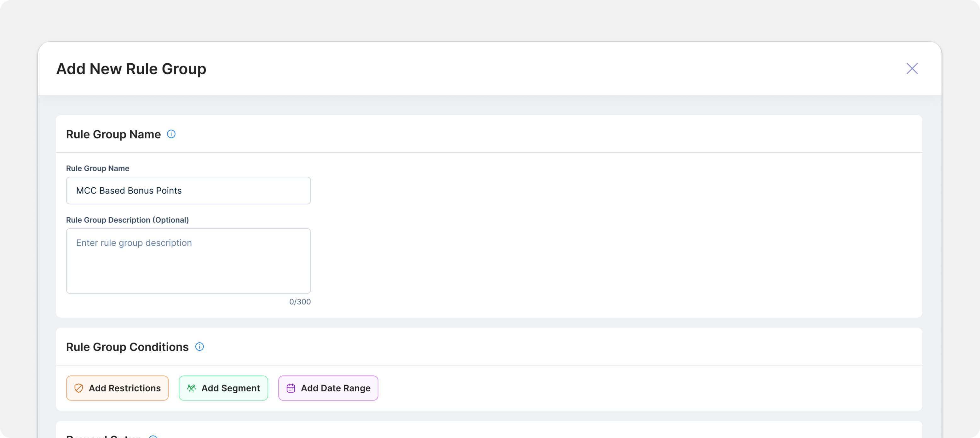Click shield icon in Add Restrictions button
This screenshot has height=438, width=980.
tap(79, 388)
